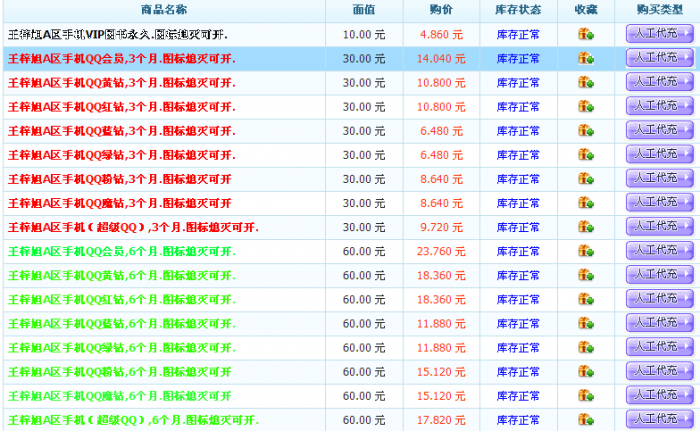
Task: Click 人工代充 for QQ会员 6个月
Action: coord(660,251)
